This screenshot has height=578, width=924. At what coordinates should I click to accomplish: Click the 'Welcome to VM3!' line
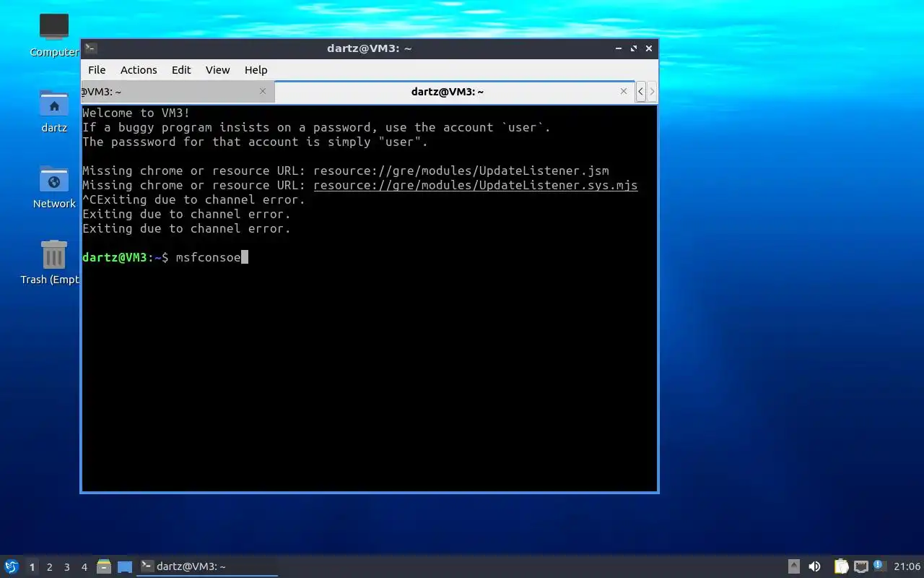point(136,113)
